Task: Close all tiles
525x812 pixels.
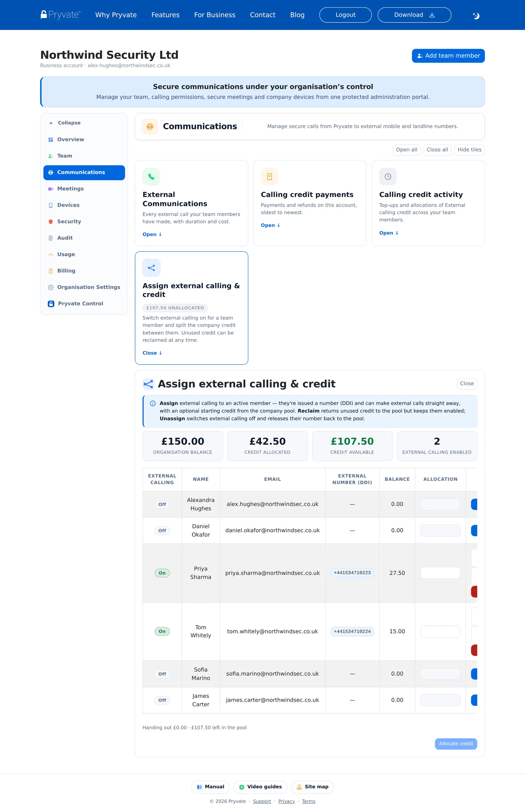Action: [x=437, y=150]
